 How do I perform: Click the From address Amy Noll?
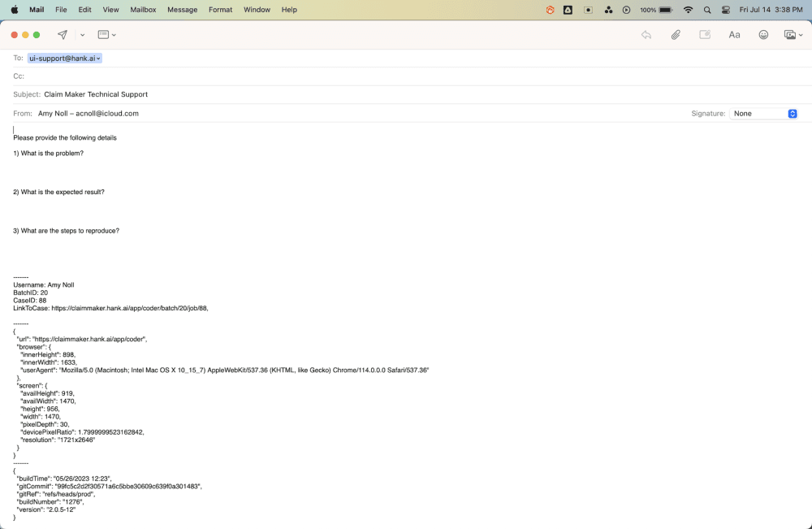point(88,114)
